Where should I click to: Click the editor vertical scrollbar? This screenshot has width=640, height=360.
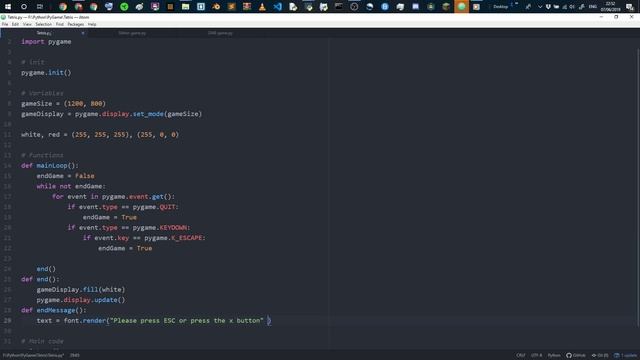[x=638, y=188]
